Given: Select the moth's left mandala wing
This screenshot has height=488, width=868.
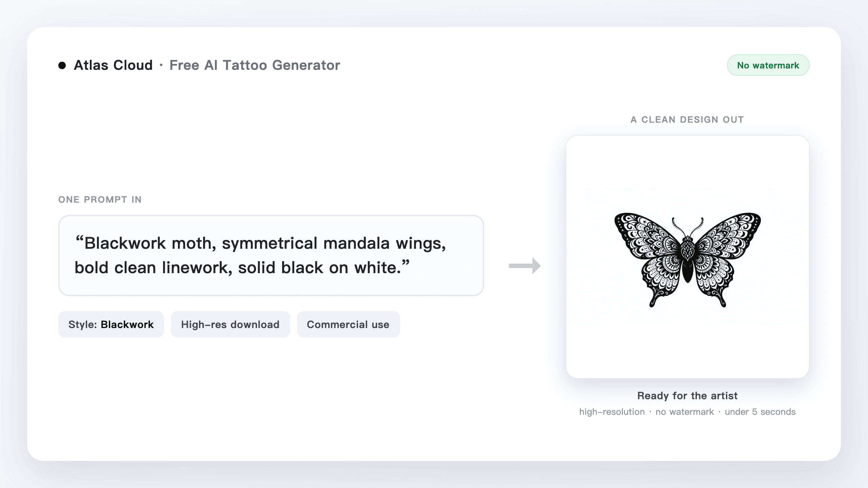Looking at the screenshot, I should (649, 258).
